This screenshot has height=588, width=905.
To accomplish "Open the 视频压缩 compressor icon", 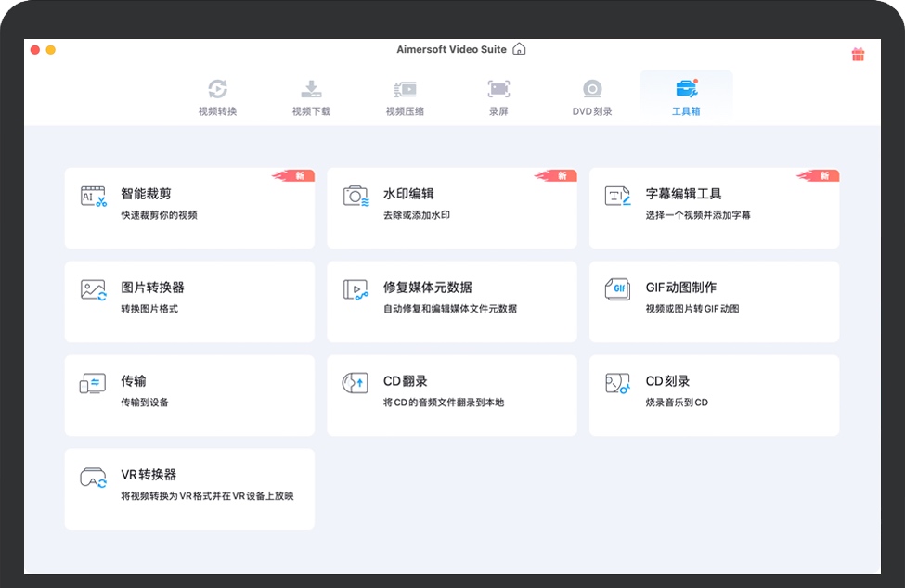I will coord(406,89).
